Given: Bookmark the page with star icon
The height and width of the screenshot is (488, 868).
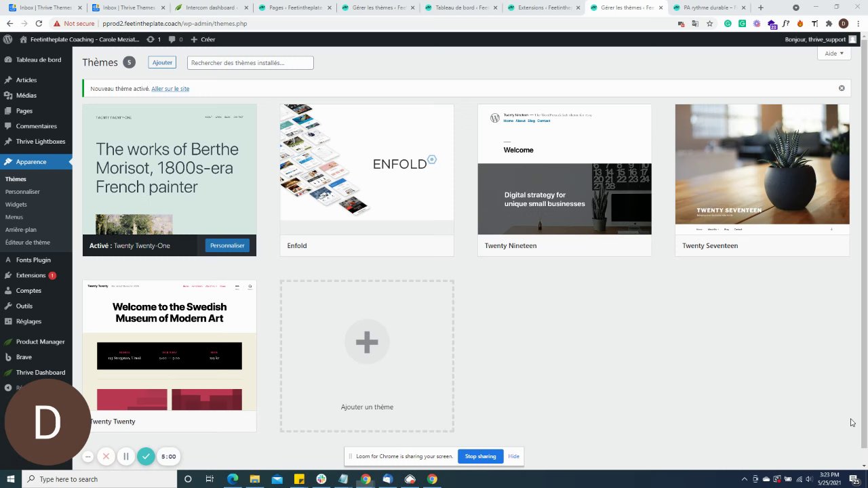Looking at the screenshot, I should tap(709, 23).
